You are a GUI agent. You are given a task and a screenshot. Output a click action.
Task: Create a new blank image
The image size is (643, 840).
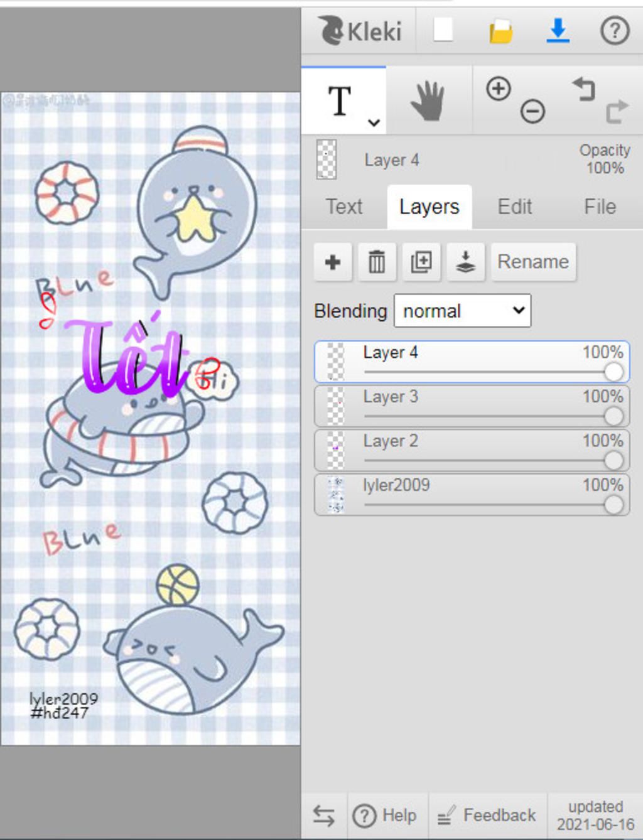[x=443, y=30]
